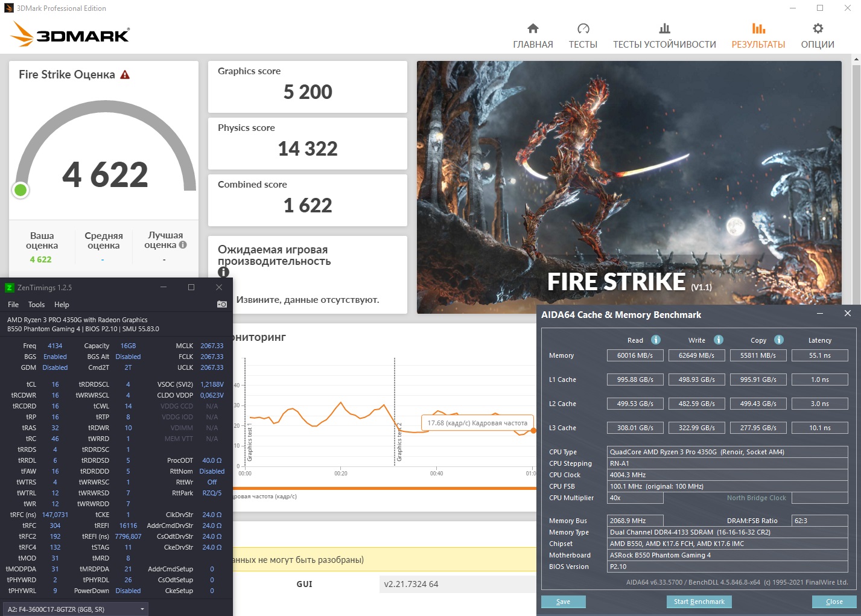The height and width of the screenshot is (616, 861).
Task: Click AIDA64 Memory Read value 60016 MB/s
Action: pos(635,355)
